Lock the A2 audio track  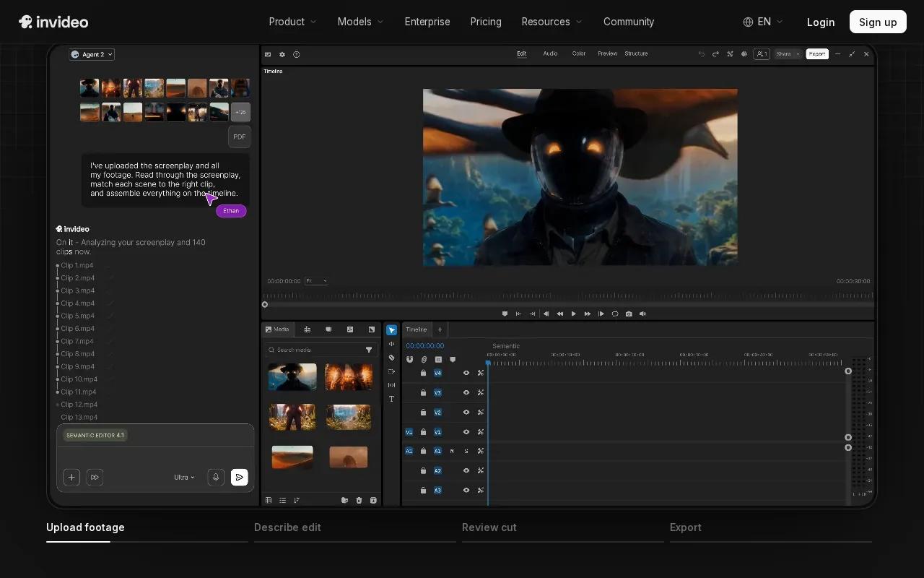[424, 470]
